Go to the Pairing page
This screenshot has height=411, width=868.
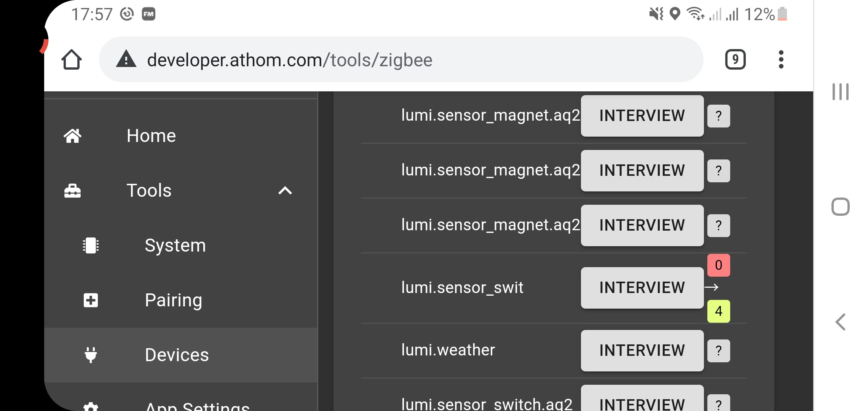174,300
